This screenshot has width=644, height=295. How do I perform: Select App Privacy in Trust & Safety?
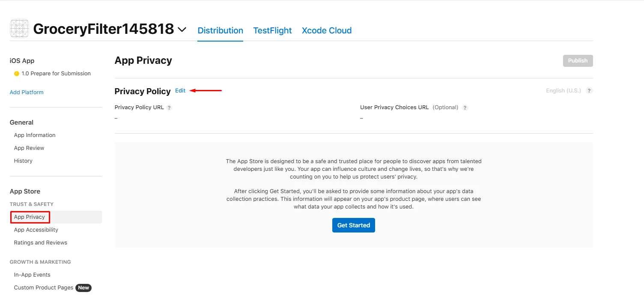[30, 217]
